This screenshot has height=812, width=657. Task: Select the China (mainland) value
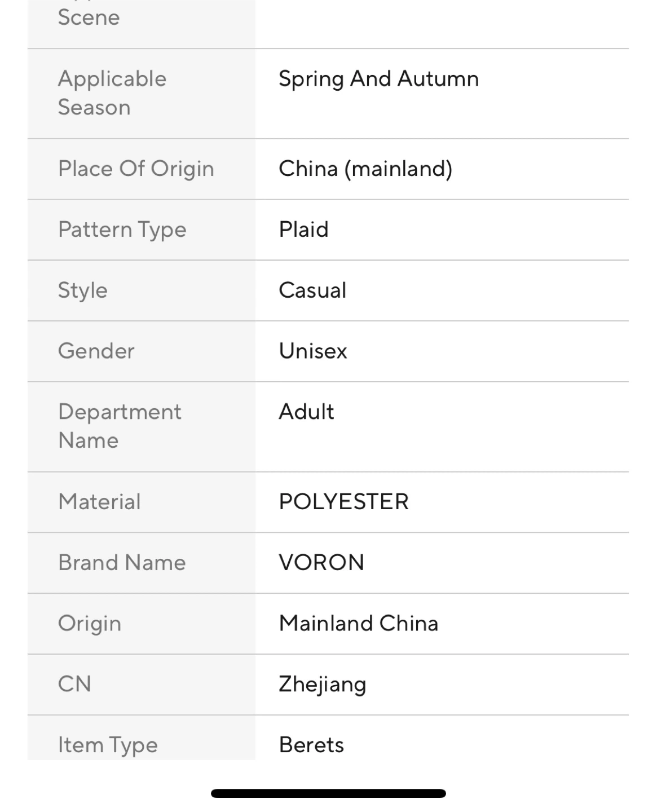[x=365, y=169]
